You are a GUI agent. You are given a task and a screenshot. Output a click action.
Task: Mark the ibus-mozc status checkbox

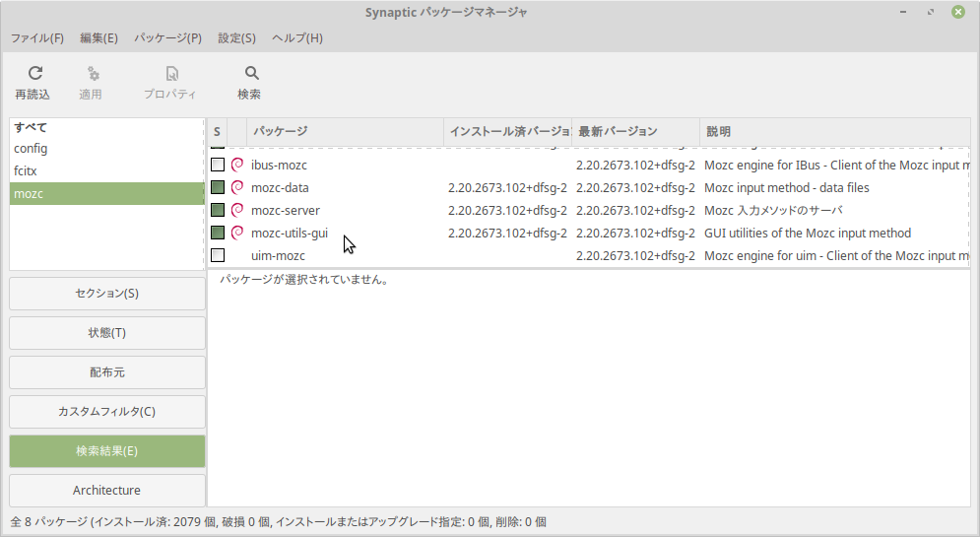click(218, 165)
